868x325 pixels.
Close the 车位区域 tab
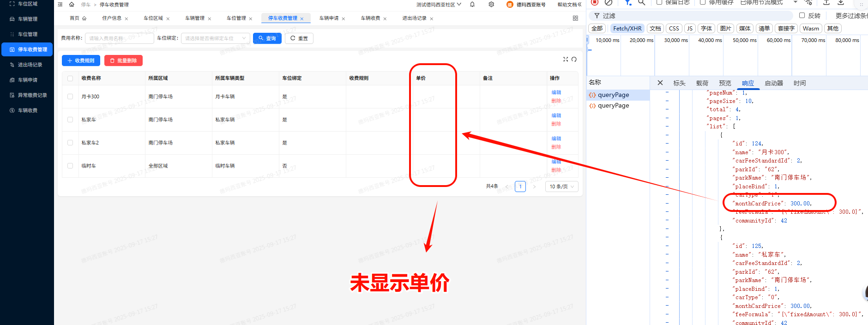point(168,19)
